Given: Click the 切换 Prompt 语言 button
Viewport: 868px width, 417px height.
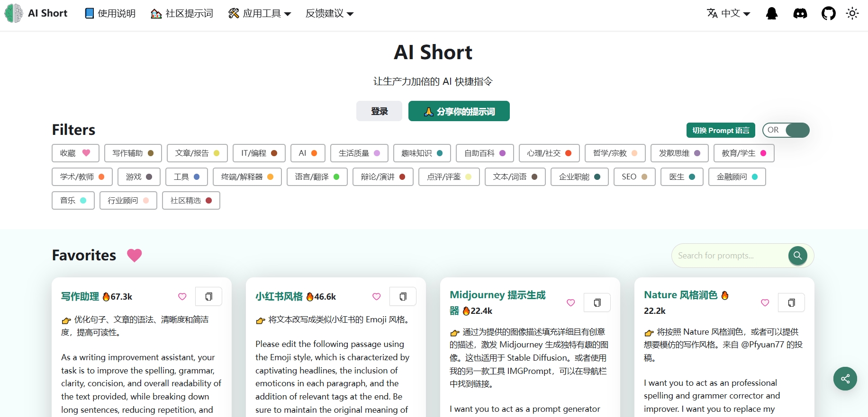Looking at the screenshot, I should pos(721,130).
